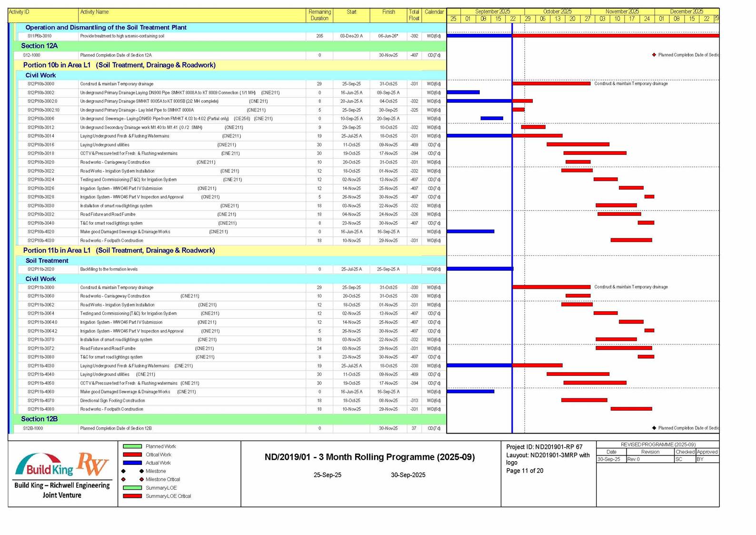The width and height of the screenshot is (756, 535).
Task: Collapse the Portion 11b in Area L1 group
Action: tap(119, 250)
